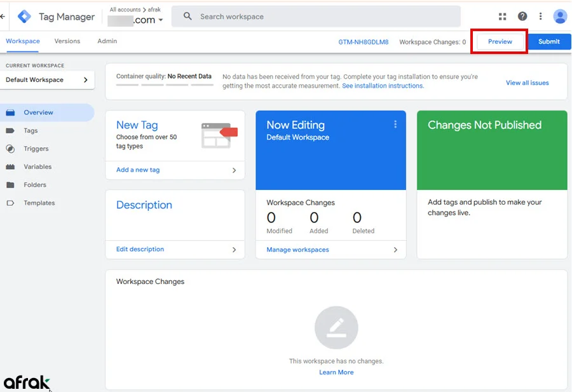Open the Default Workspace selector

coord(47,80)
